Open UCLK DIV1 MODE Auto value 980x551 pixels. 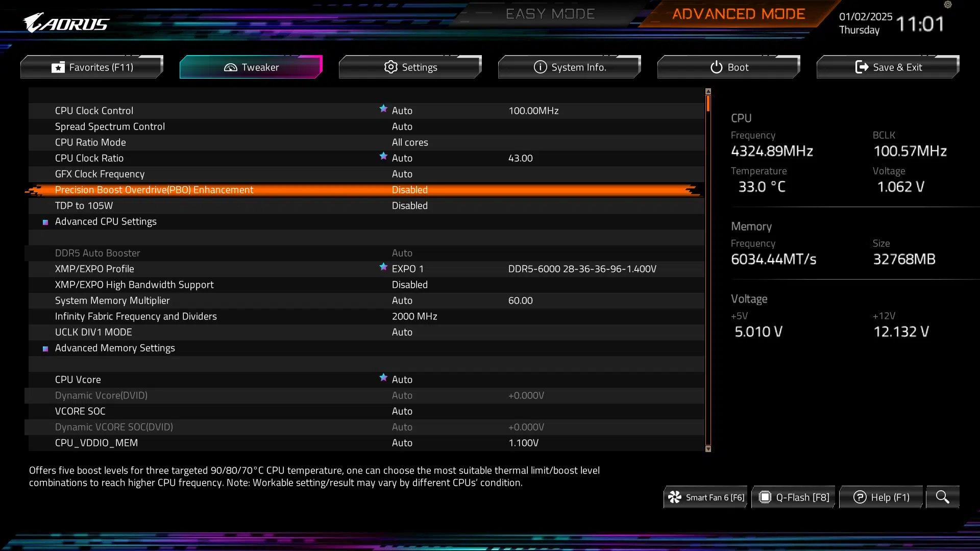coord(402,332)
